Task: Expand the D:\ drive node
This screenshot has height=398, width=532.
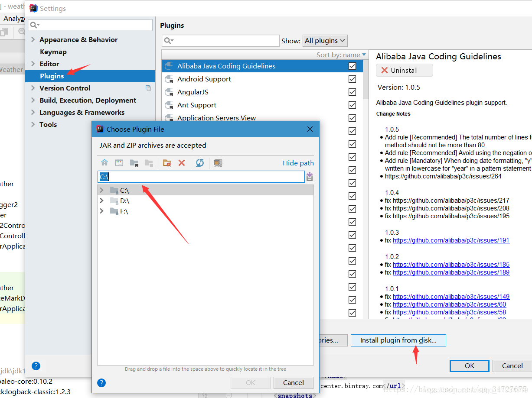Action: pos(102,201)
